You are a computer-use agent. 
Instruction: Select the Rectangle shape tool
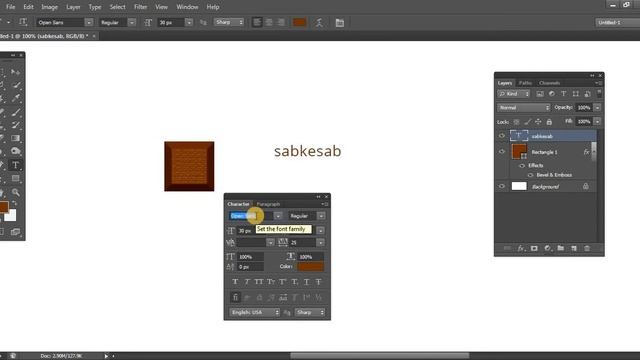tap(16, 178)
